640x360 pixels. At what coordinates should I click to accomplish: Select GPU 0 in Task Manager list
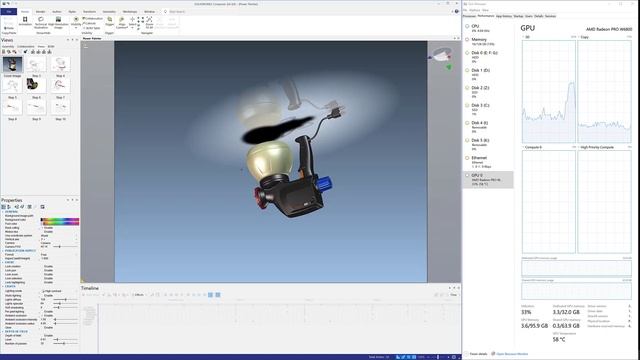pos(488,180)
